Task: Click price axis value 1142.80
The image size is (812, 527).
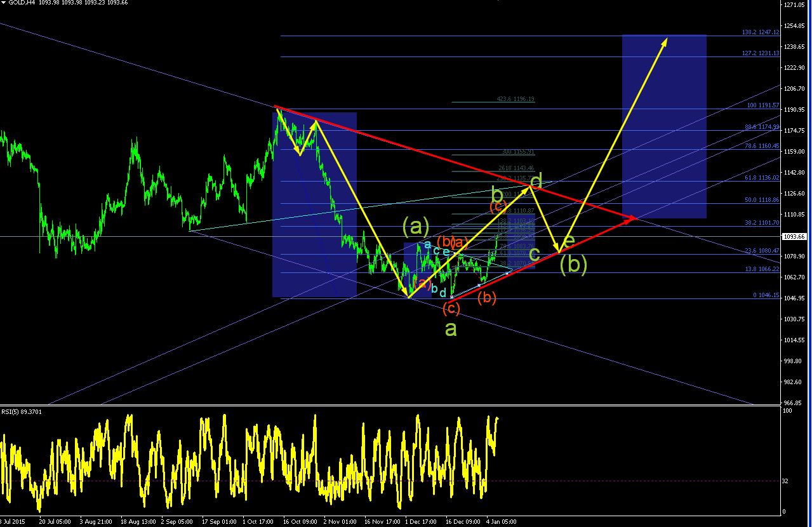Action: click(794, 173)
